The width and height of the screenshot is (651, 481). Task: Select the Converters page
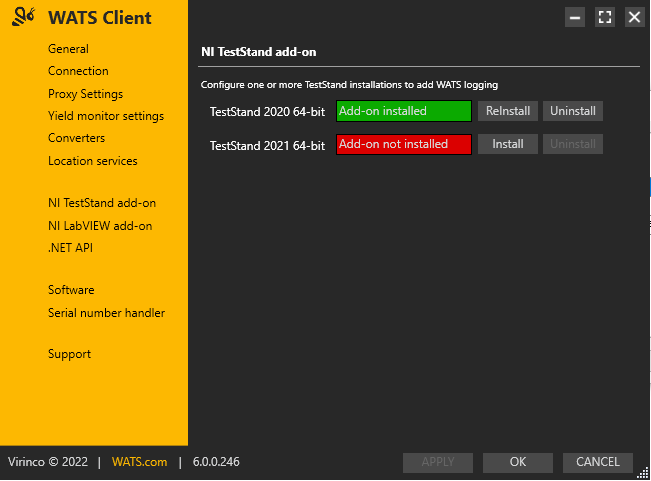coord(76,138)
